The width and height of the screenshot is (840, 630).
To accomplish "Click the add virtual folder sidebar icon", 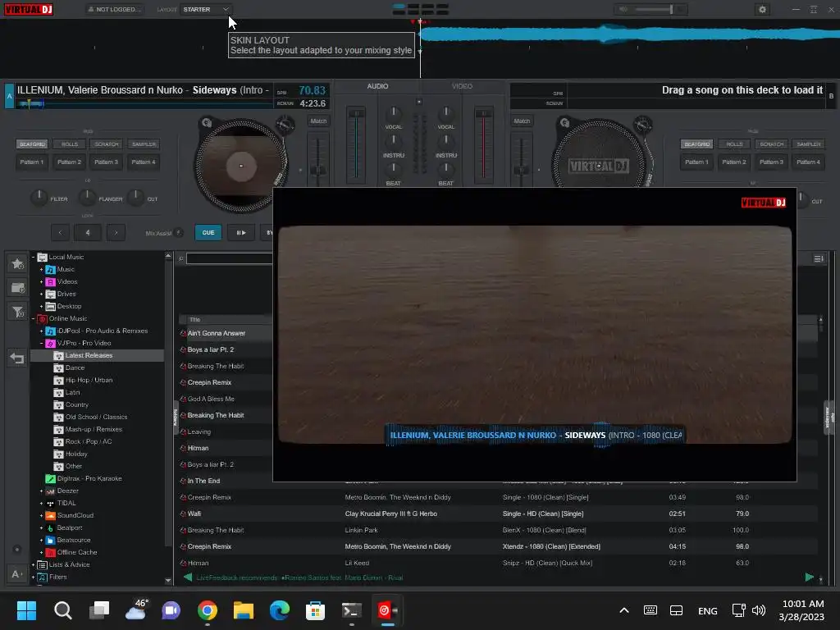I will click(x=18, y=288).
